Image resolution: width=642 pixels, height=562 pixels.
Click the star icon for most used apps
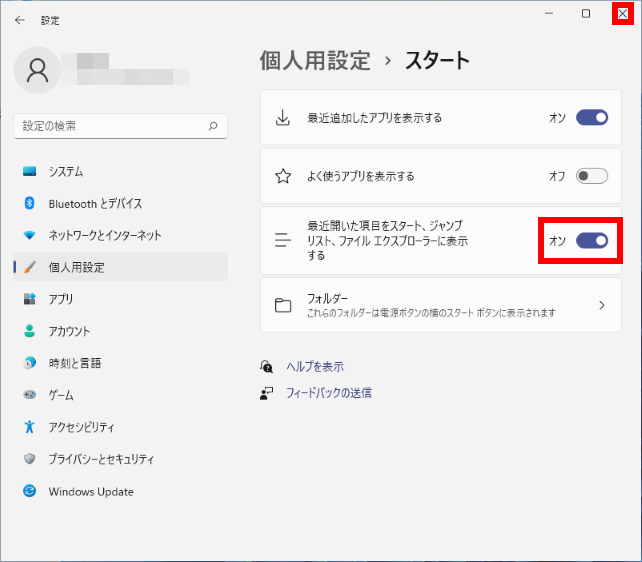tap(283, 176)
